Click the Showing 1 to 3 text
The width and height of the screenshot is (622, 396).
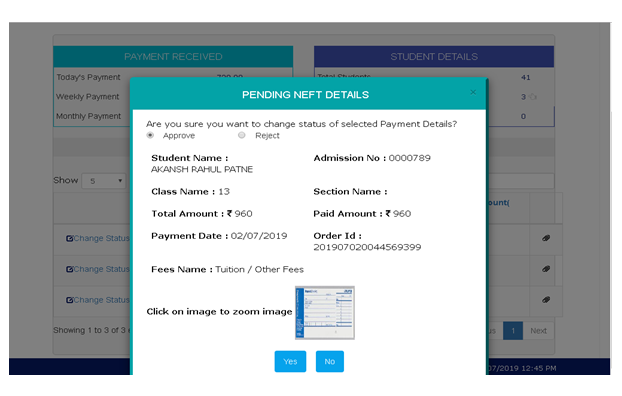[x=92, y=330]
